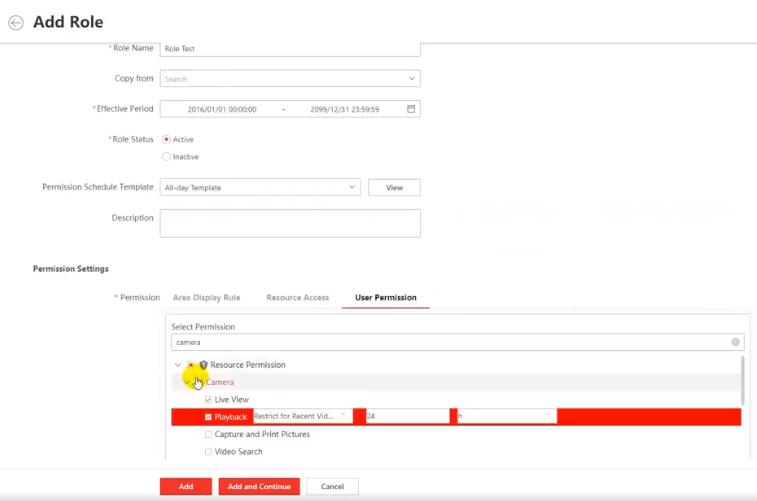The width and height of the screenshot is (757, 501).
Task: Select the Active role status radio button
Action: click(x=167, y=139)
